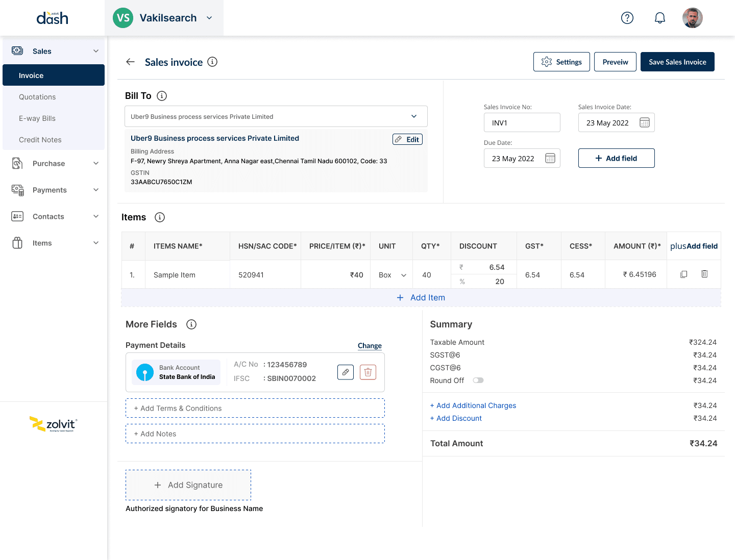Viewport: 735px width, 560px height.
Task: Open E-way Bills in the sidebar
Action: [x=37, y=118]
